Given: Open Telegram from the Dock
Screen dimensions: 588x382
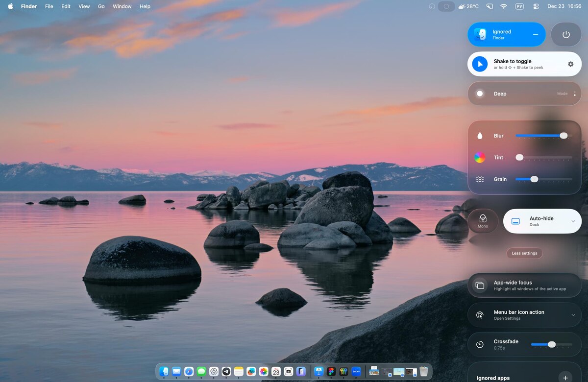Looking at the screenshot, I should click(x=226, y=372).
